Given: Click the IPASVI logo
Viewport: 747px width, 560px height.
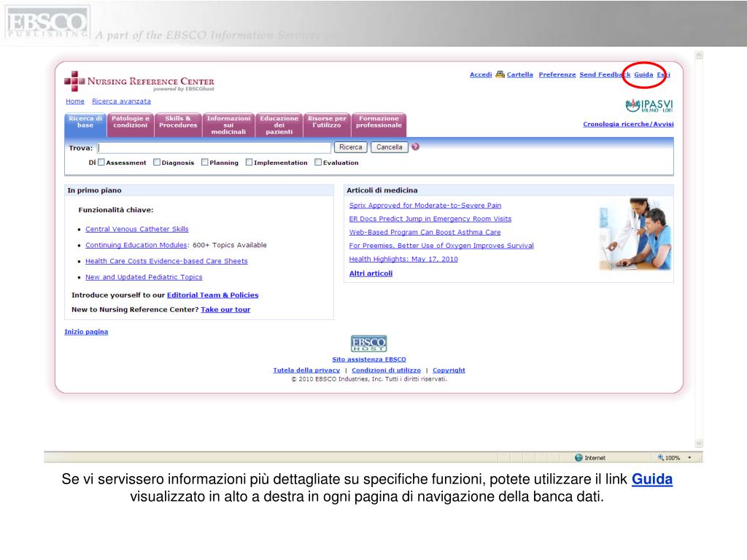Looking at the screenshot, I should point(649,105).
